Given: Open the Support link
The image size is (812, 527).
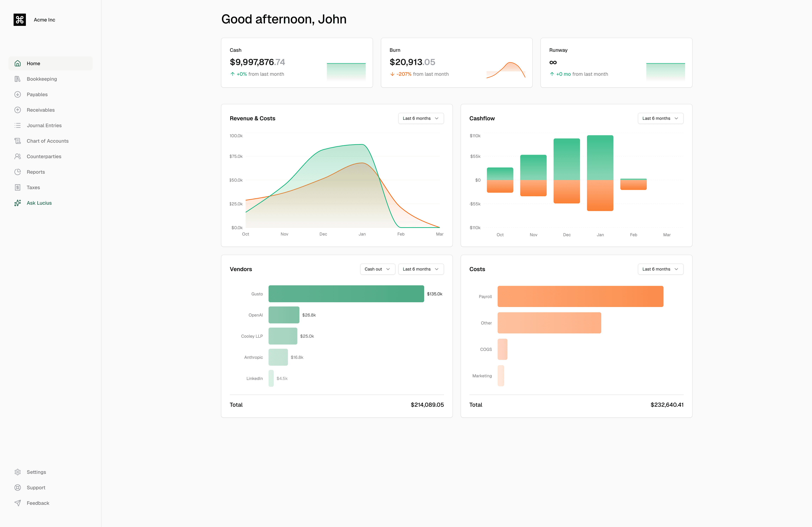Looking at the screenshot, I should pyautogui.click(x=36, y=488).
